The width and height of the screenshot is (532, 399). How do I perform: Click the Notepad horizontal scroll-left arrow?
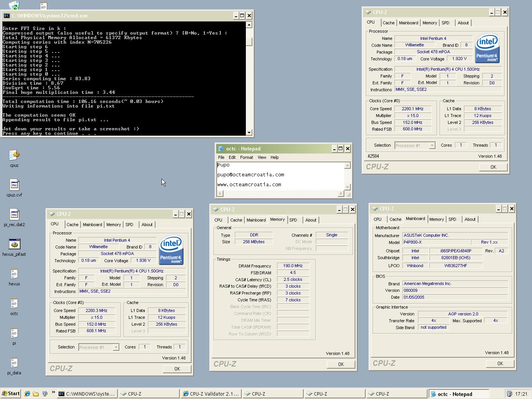tap(220, 194)
